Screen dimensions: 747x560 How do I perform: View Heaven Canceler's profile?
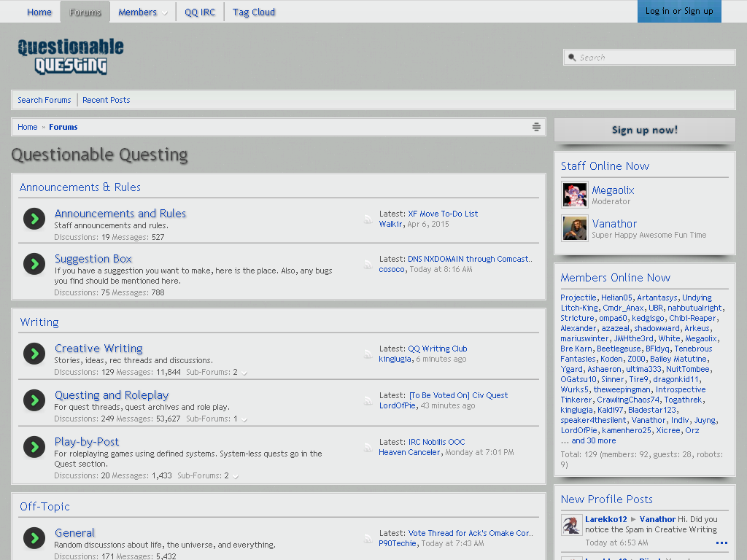point(409,452)
